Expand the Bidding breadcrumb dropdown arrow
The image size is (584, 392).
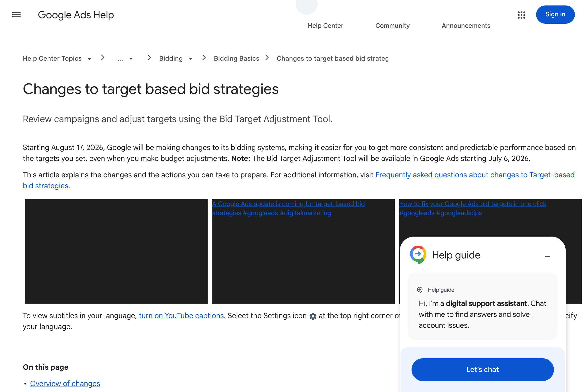[x=191, y=59]
